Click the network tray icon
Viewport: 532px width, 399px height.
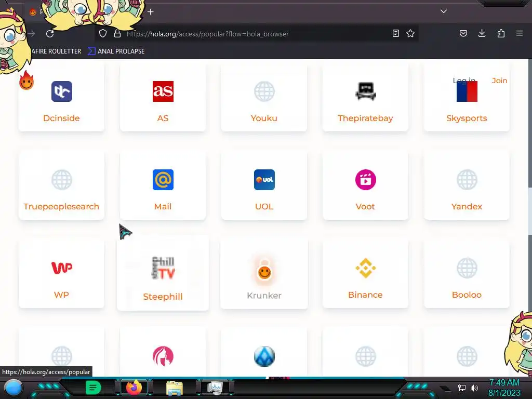click(x=462, y=388)
